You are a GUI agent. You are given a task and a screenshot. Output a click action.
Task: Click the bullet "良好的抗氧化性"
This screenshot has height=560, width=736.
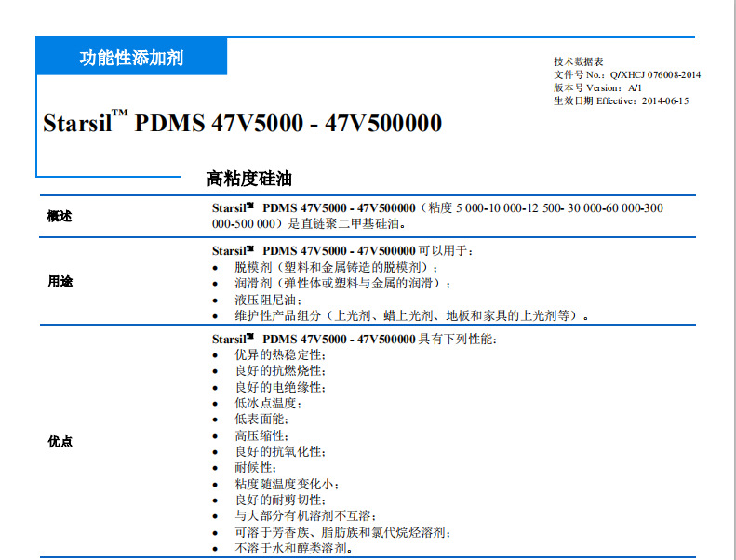(x=280, y=451)
